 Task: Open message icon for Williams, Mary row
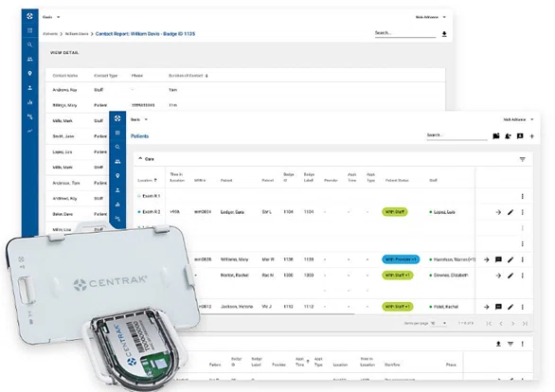pyautogui.click(x=498, y=259)
